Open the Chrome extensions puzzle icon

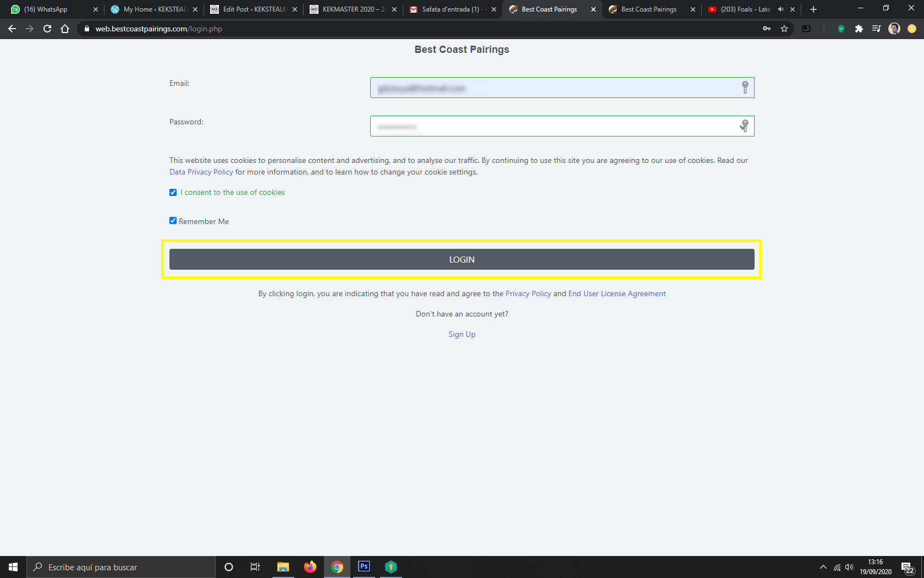click(x=859, y=29)
